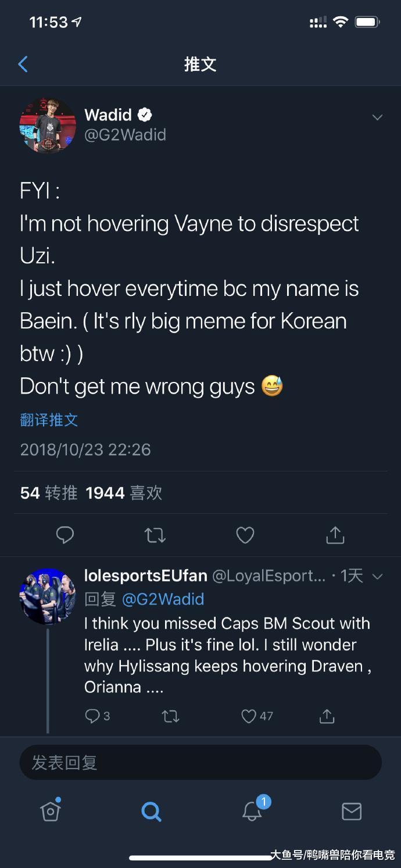This screenshot has width=401, height=868.
Task: Retweet the lolesportsEUfan reply
Action: (170, 716)
